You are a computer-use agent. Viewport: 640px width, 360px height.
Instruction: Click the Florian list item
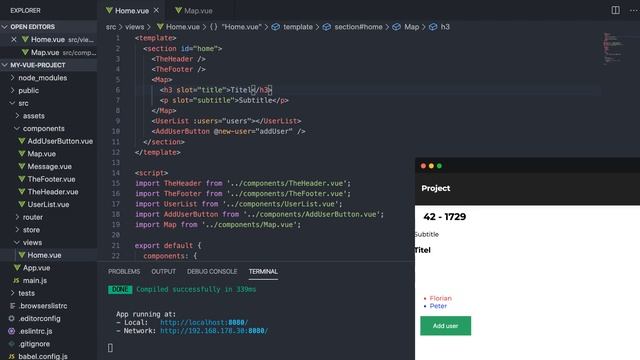(x=440, y=298)
